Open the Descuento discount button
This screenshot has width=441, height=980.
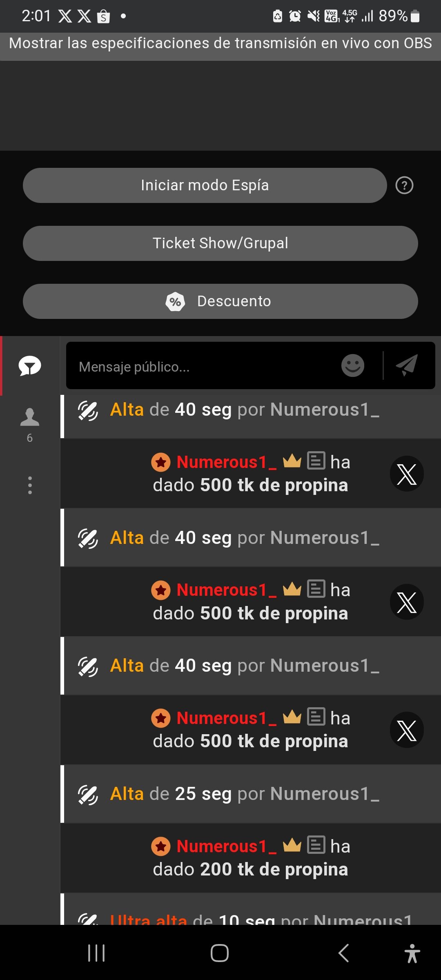220,301
